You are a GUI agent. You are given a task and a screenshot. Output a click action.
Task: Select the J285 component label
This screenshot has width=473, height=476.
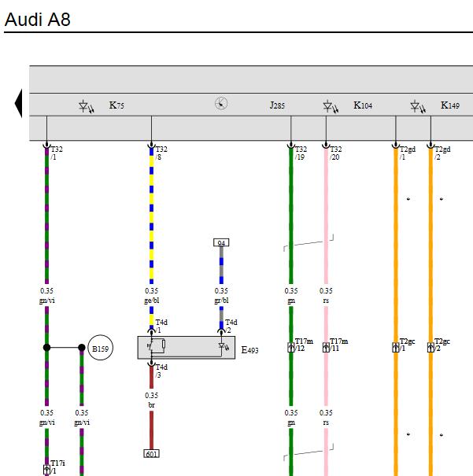click(x=277, y=105)
